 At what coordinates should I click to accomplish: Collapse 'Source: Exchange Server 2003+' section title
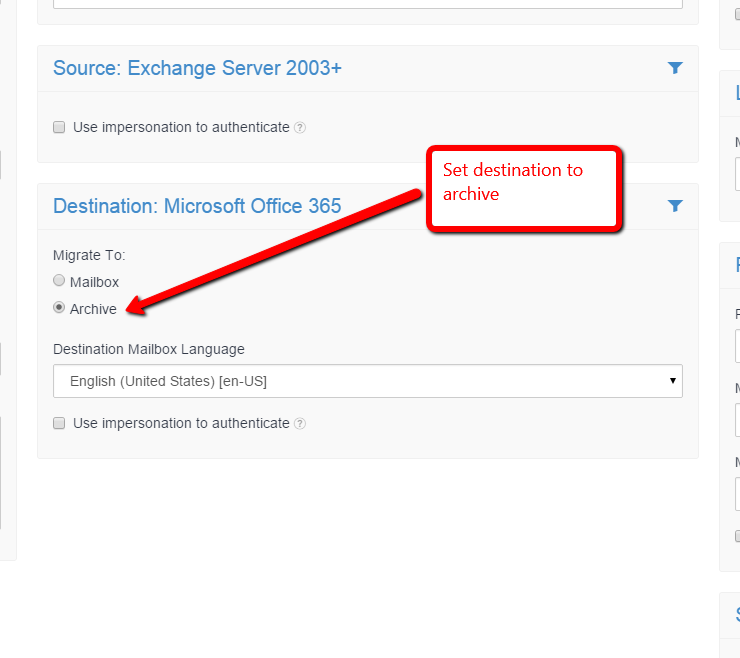coord(197,68)
